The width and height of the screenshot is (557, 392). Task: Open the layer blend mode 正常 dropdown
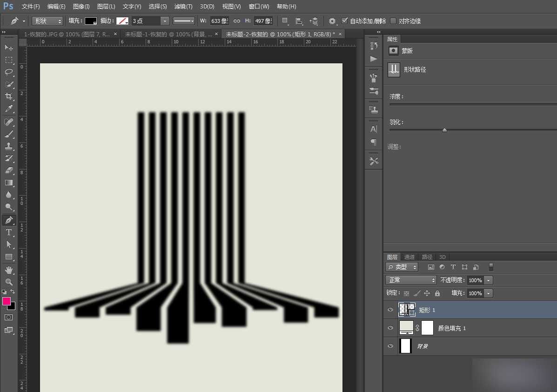click(x=411, y=280)
